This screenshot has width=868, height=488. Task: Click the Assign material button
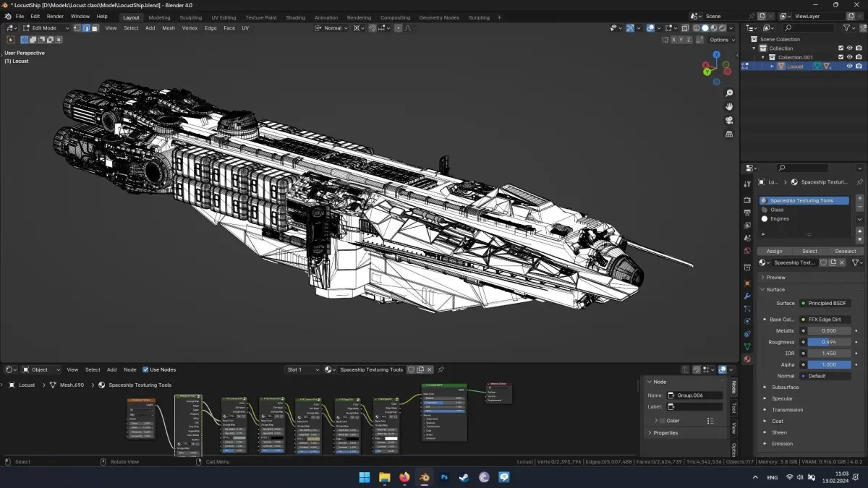point(775,251)
